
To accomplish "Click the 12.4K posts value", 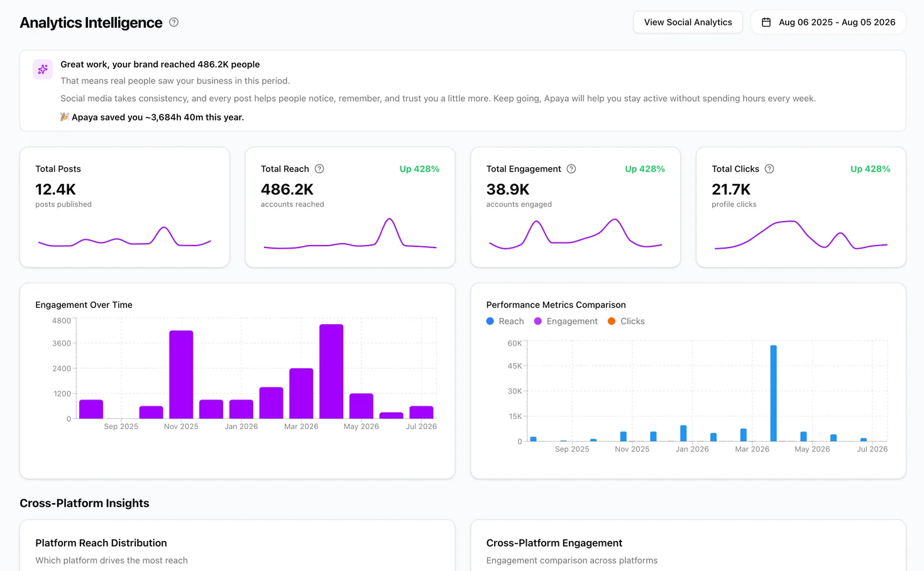I will pos(55,189).
